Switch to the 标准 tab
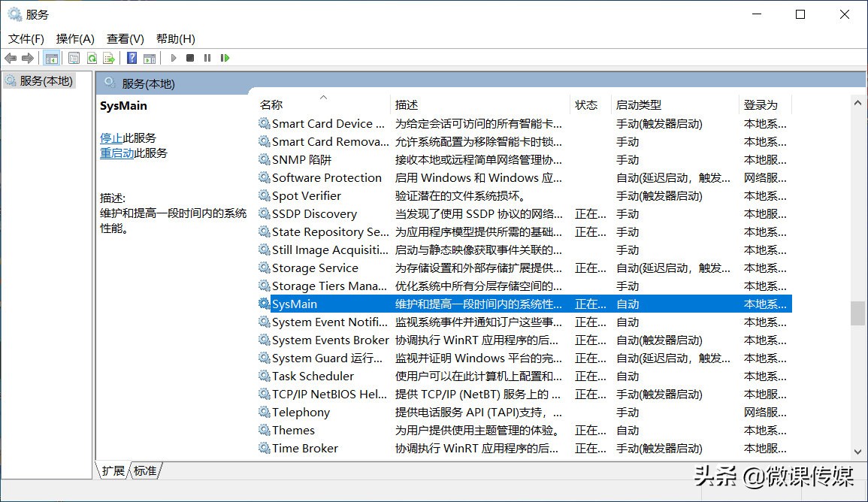Screen dimensions: 868x502 (145, 470)
